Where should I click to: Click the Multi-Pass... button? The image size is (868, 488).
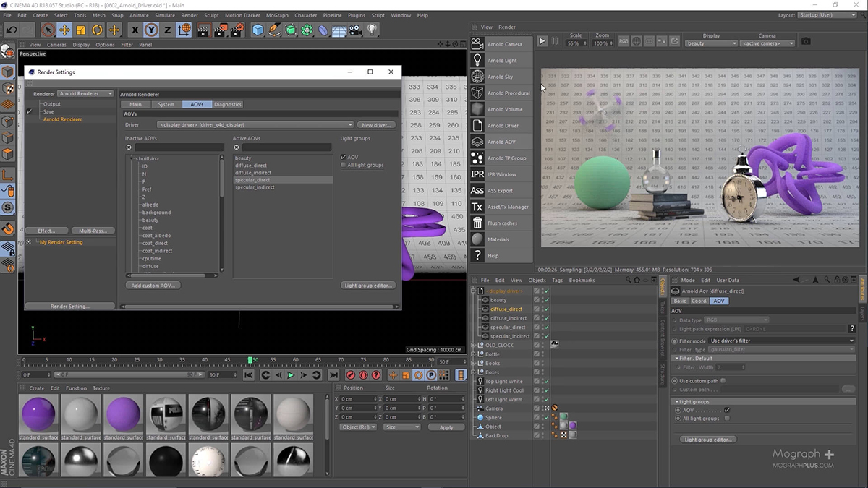93,231
